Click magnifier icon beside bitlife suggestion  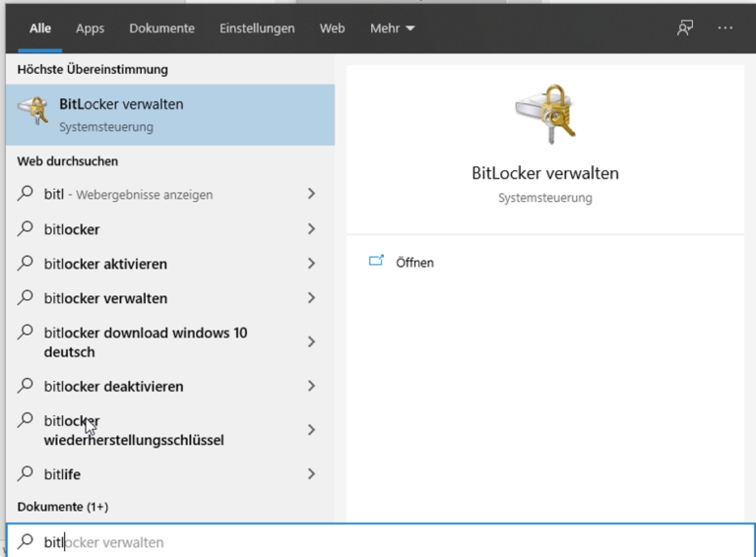coord(27,474)
